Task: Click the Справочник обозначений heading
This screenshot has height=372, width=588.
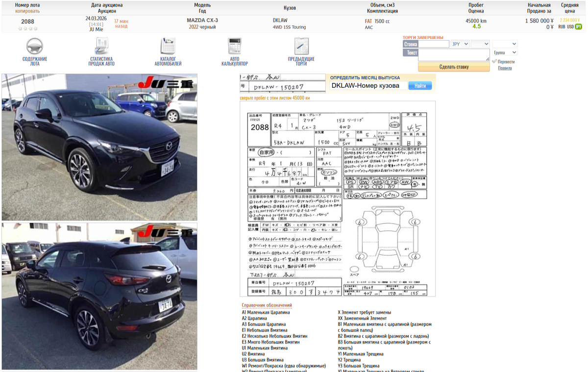Action: (x=267, y=305)
